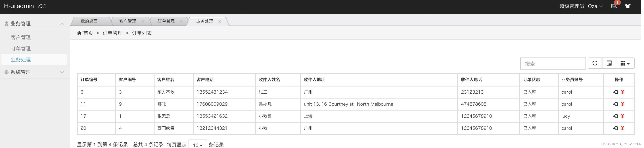Click dispatch arrow icon for order 6
The image size is (644, 148).
615,92
